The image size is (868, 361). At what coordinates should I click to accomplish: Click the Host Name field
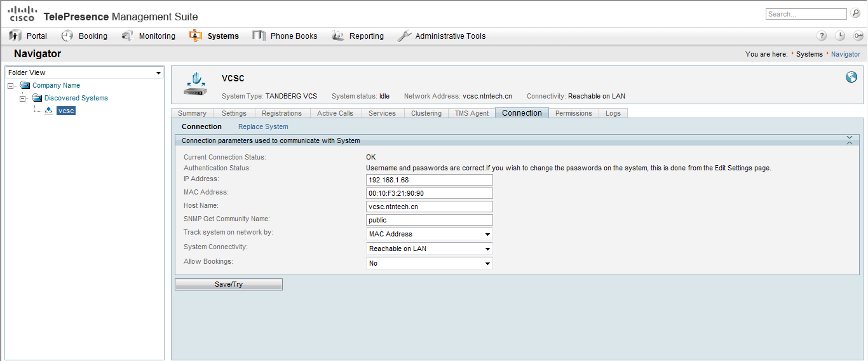pos(430,207)
